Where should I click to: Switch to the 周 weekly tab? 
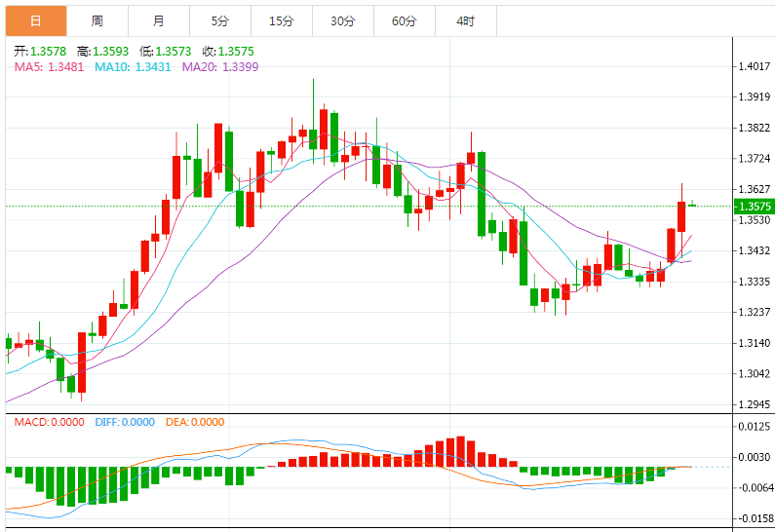point(97,21)
